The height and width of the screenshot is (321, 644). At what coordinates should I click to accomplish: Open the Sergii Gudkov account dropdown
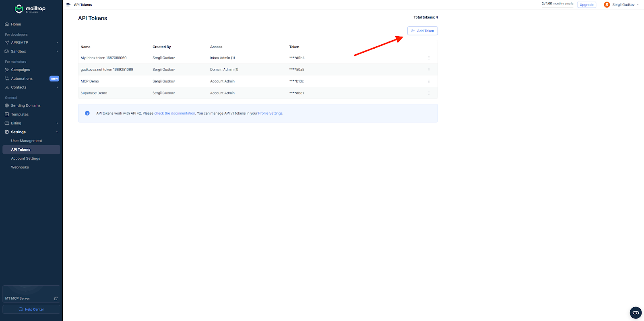click(x=621, y=5)
